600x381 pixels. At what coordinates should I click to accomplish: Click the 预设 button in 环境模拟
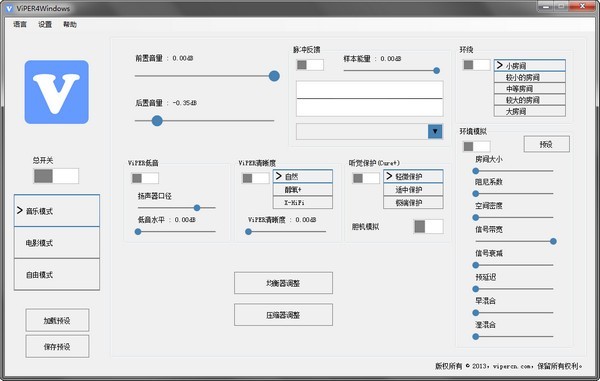click(546, 144)
